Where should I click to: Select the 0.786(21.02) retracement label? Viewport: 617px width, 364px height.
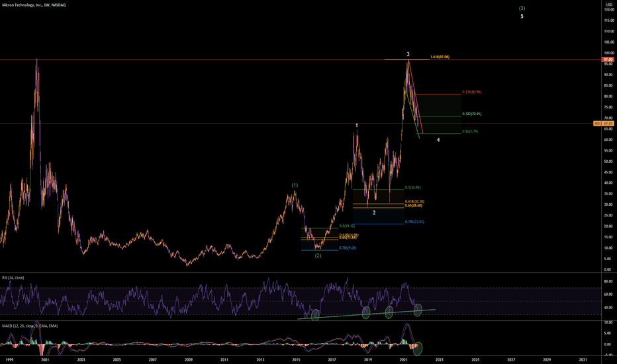click(414, 222)
